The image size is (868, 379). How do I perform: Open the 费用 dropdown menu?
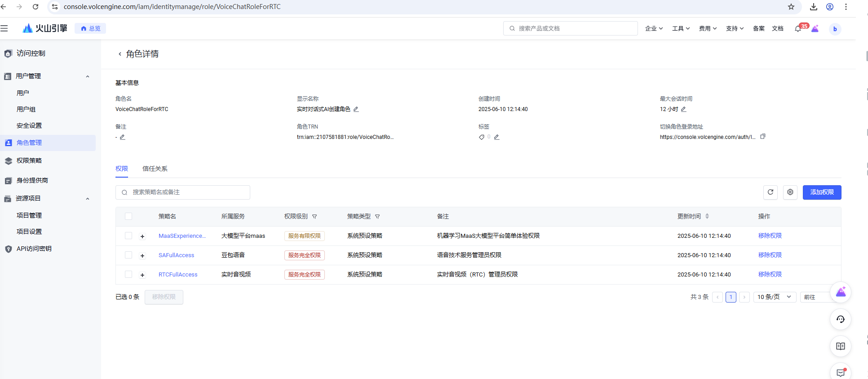(708, 28)
